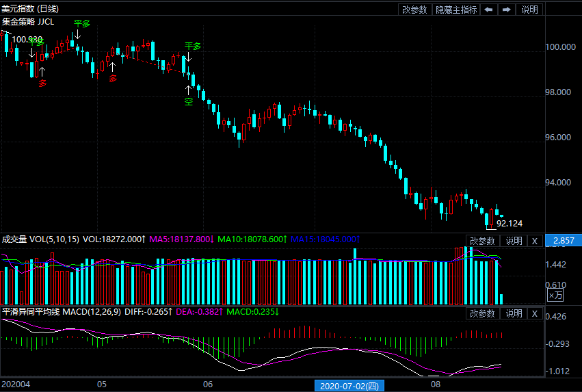Open 改参数 for the main chart
This screenshot has height=392, width=582.
pos(414,10)
